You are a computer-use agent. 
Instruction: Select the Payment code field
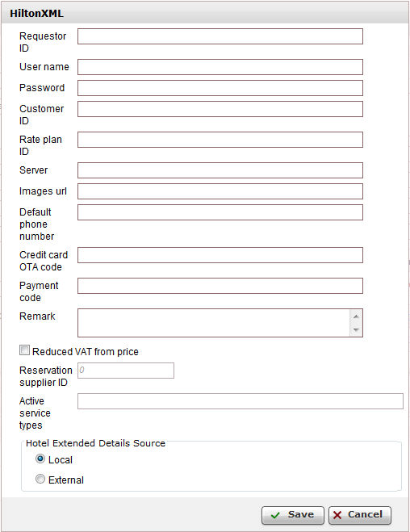220,286
